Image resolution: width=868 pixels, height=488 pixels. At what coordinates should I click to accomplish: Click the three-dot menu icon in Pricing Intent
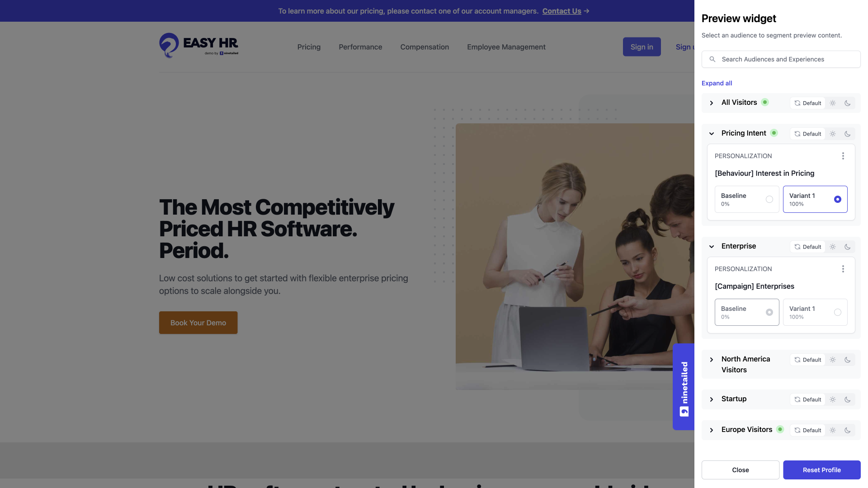tap(844, 156)
